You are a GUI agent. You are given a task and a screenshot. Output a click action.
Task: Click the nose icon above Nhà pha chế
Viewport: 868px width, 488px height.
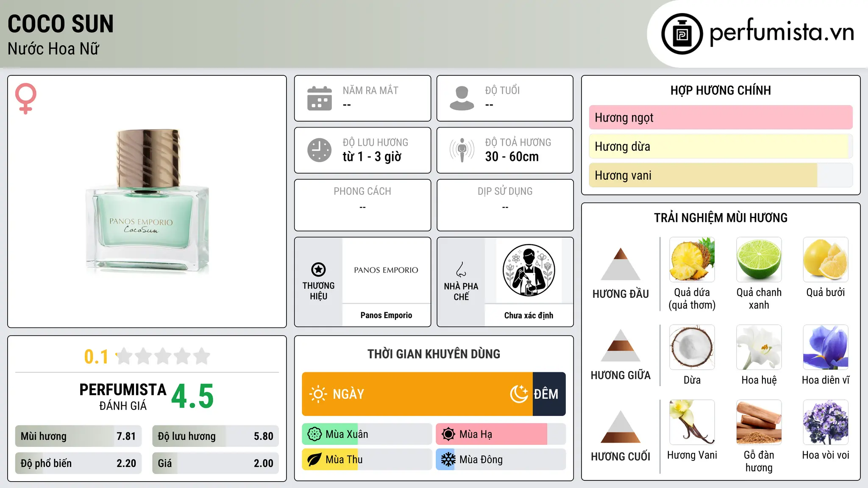(x=461, y=269)
